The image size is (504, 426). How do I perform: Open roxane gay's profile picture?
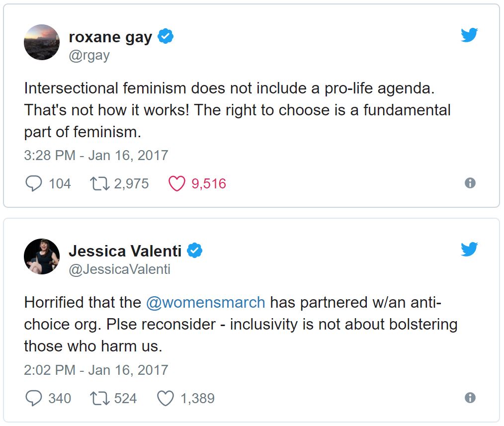pos(42,42)
